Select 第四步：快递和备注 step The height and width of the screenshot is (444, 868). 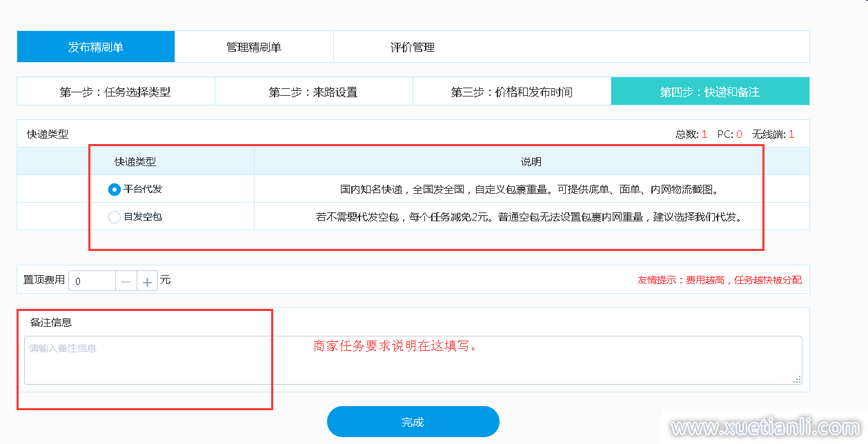click(710, 92)
